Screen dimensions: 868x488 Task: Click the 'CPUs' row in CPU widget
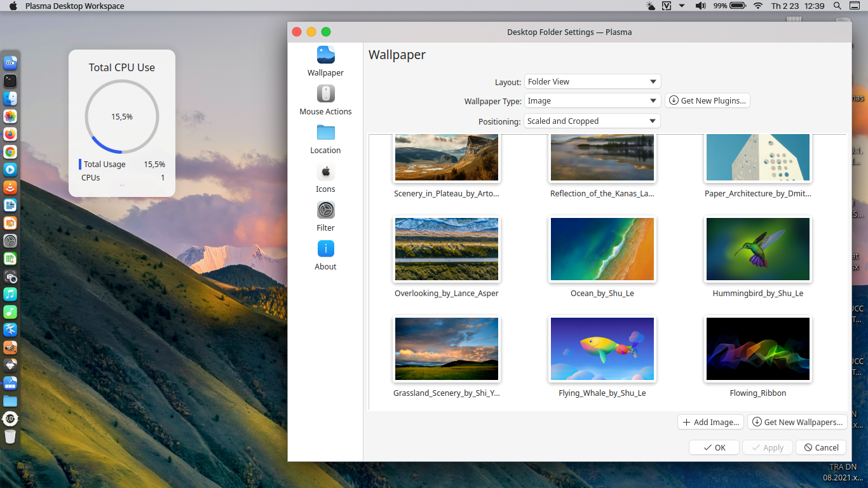point(122,178)
